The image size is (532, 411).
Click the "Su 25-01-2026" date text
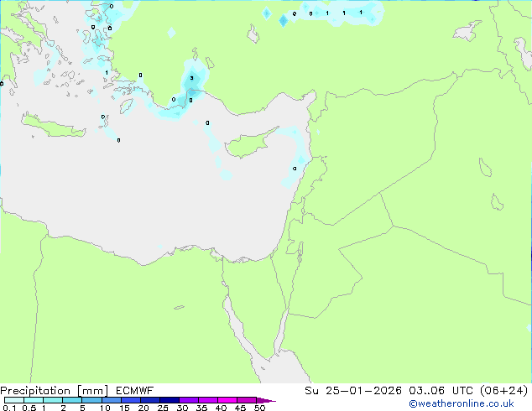tap(353, 391)
